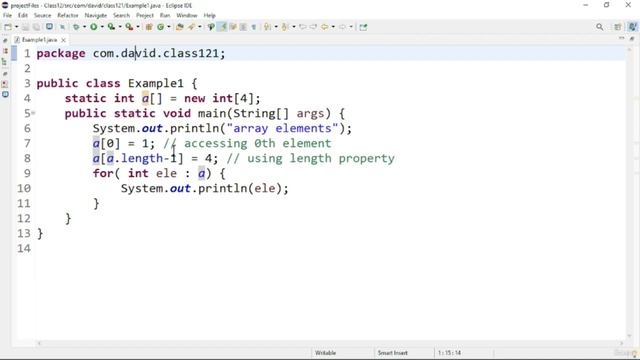Viewport: 640px width, 360px height.
Task: Click the Open Perspective icon
Action: tap(618, 27)
